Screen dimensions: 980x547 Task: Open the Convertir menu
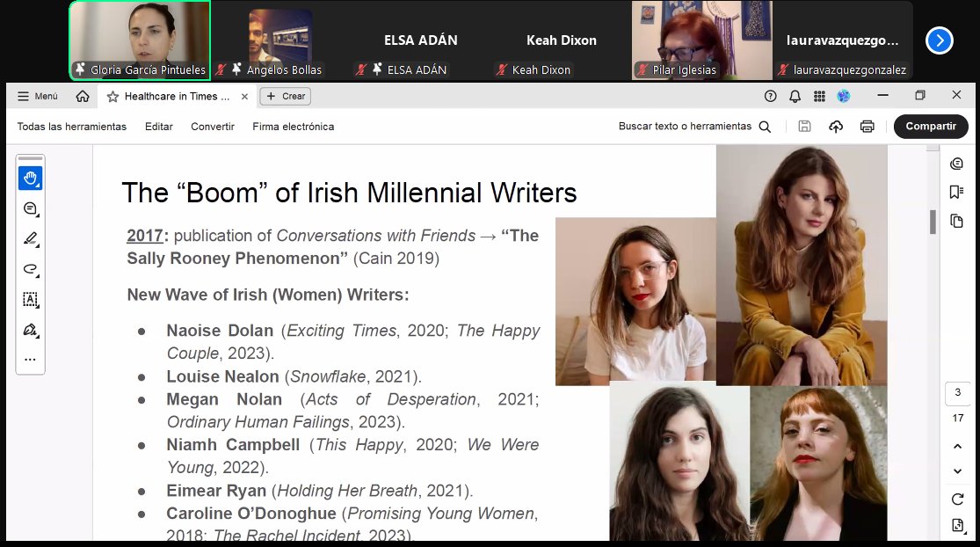(x=213, y=127)
